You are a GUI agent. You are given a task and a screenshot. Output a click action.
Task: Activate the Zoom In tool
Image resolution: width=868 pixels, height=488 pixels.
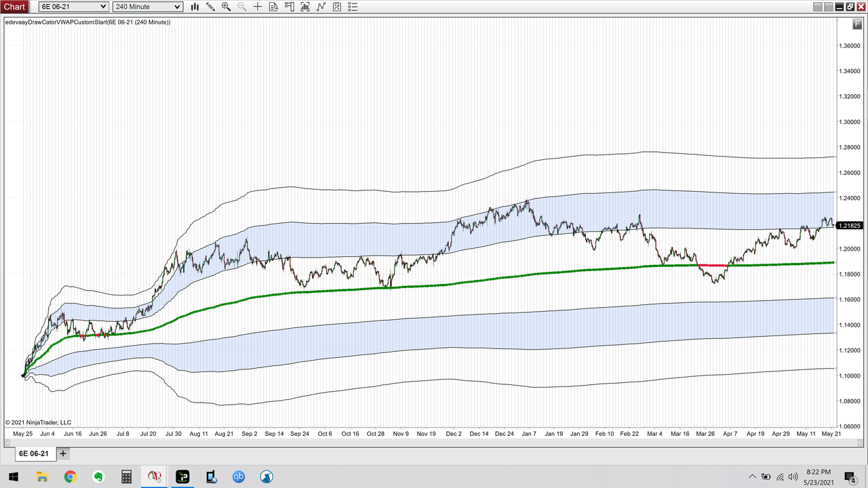coord(226,6)
